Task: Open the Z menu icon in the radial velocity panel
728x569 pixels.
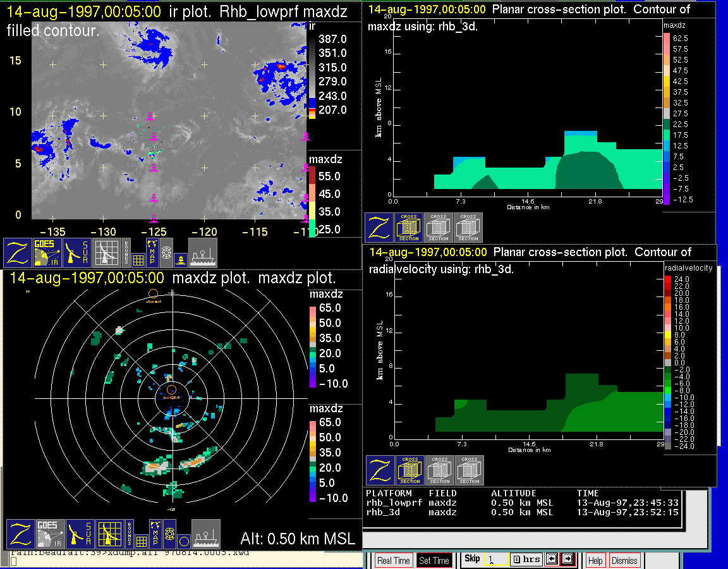Action: click(x=380, y=470)
